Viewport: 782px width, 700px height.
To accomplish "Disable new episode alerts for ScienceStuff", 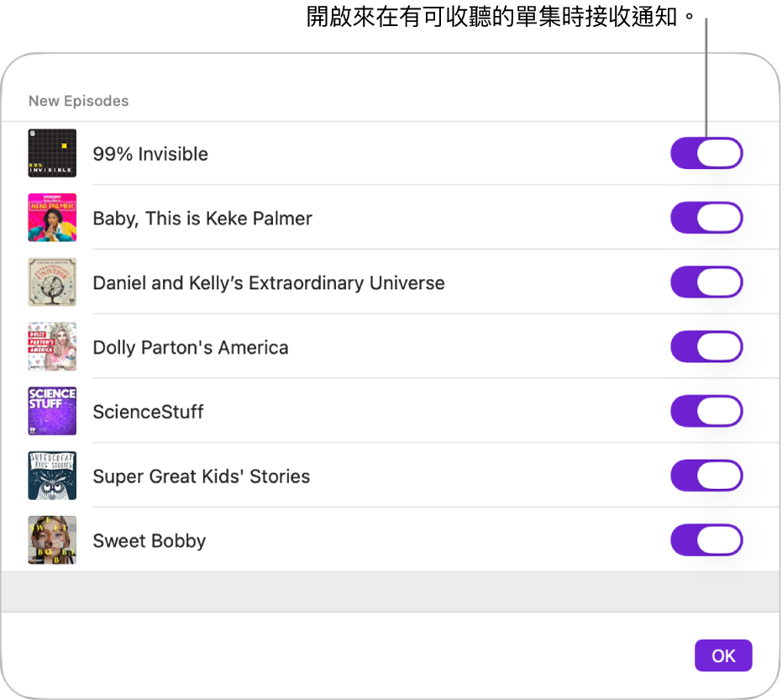I will tap(706, 412).
